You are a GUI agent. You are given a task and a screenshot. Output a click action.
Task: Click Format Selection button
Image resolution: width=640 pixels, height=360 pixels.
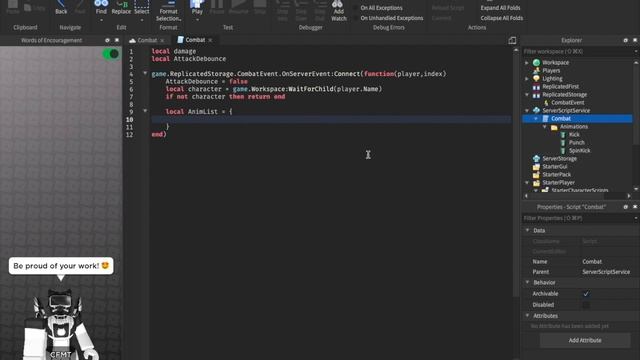tap(168, 11)
